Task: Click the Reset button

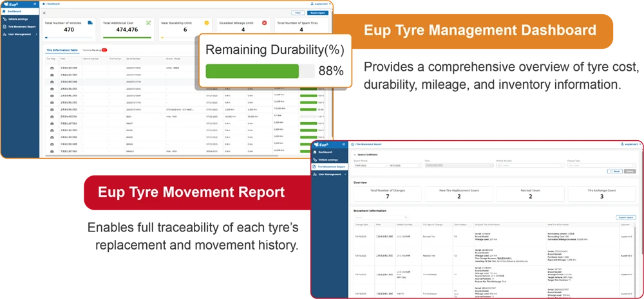Action: tap(615, 172)
